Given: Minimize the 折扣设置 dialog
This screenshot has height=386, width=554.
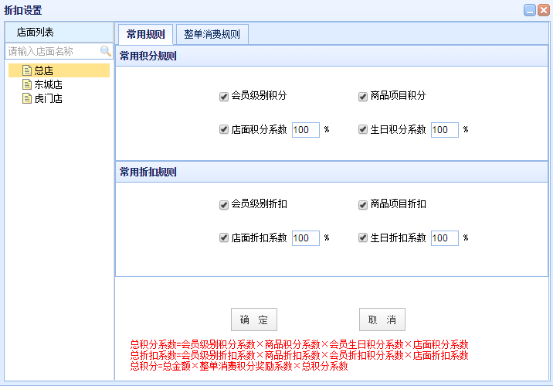Looking at the screenshot, I should click(x=529, y=10).
